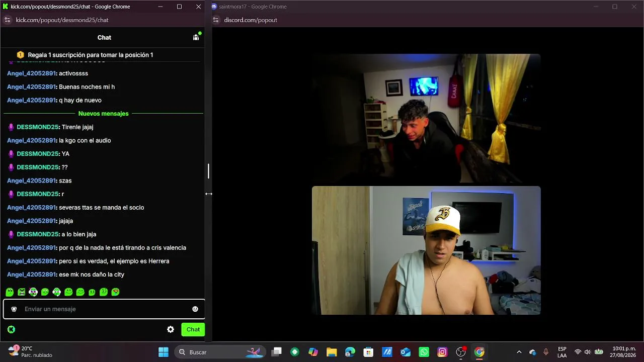
Task: Open the weather widget showing 20°C
Action: [30, 351]
